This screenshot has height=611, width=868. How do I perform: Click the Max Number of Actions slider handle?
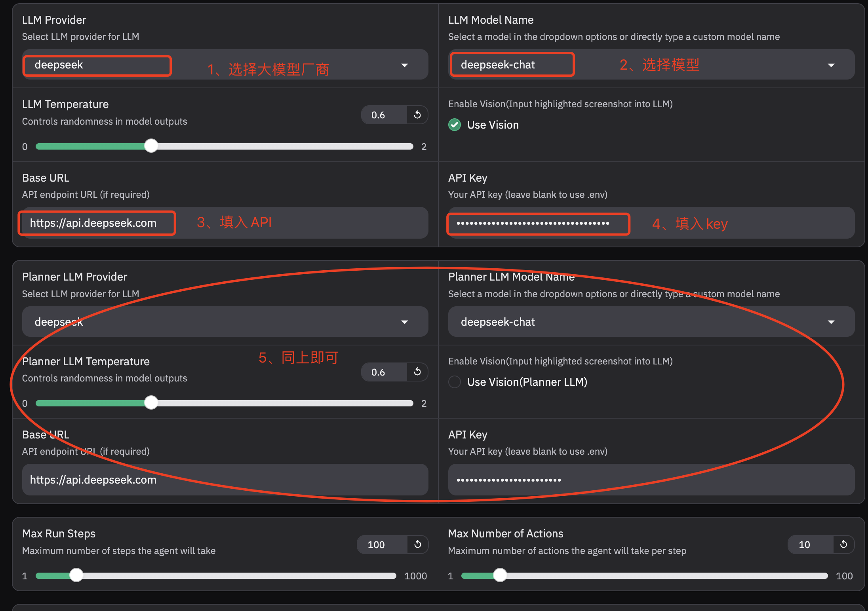click(x=500, y=575)
